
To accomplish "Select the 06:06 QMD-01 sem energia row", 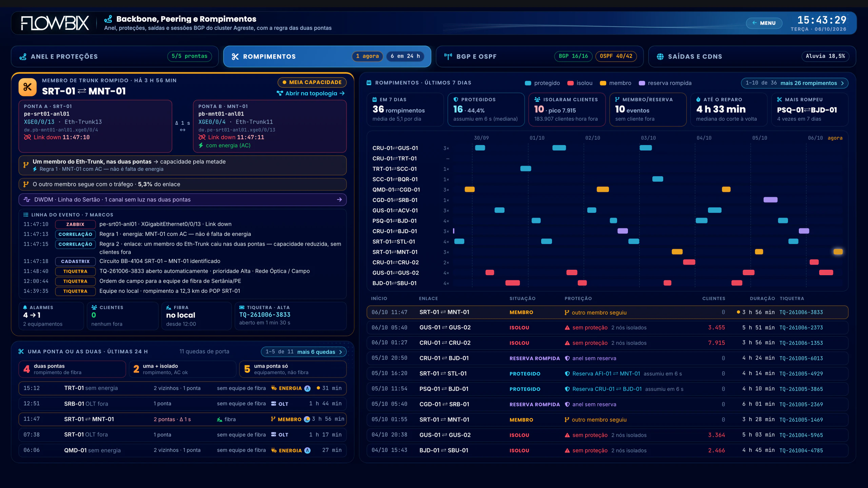I will [x=182, y=450].
